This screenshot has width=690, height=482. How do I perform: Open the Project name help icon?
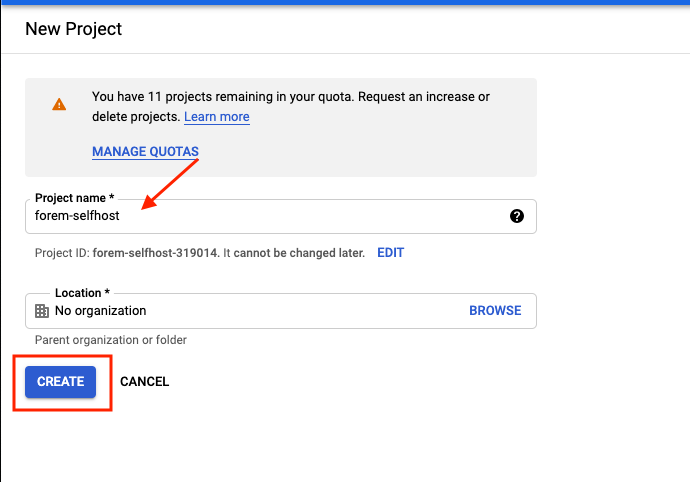517,216
